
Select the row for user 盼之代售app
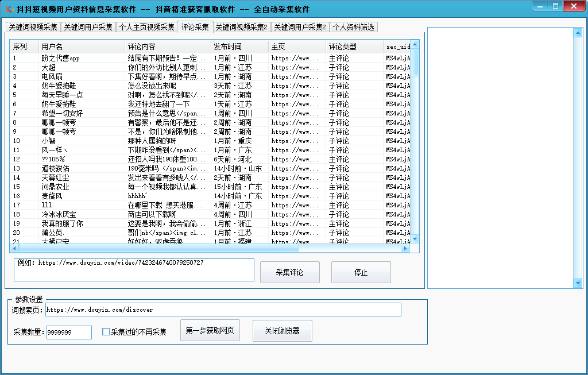point(210,58)
